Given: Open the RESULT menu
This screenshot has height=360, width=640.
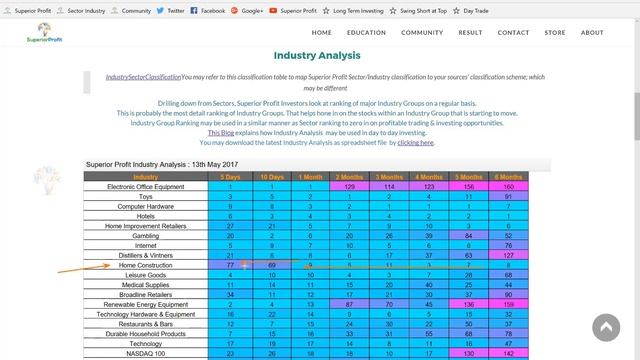Looking at the screenshot, I should [x=470, y=33].
